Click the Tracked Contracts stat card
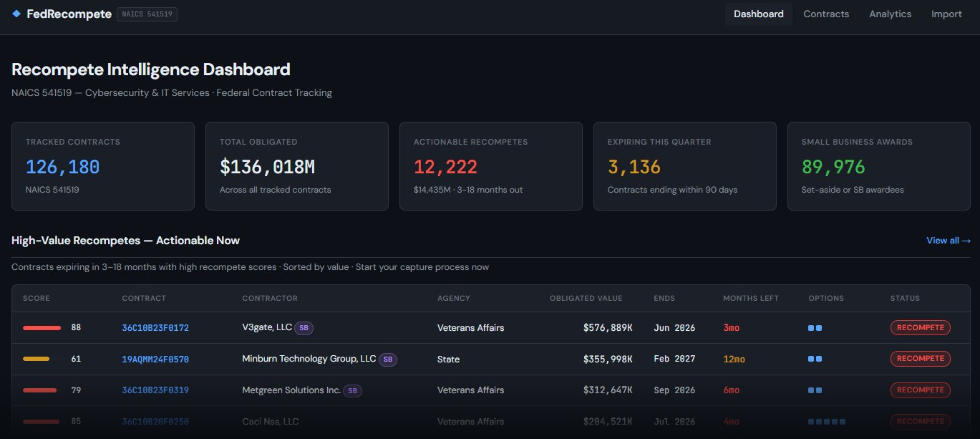Image resolution: width=980 pixels, height=439 pixels. pyautogui.click(x=103, y=165)
